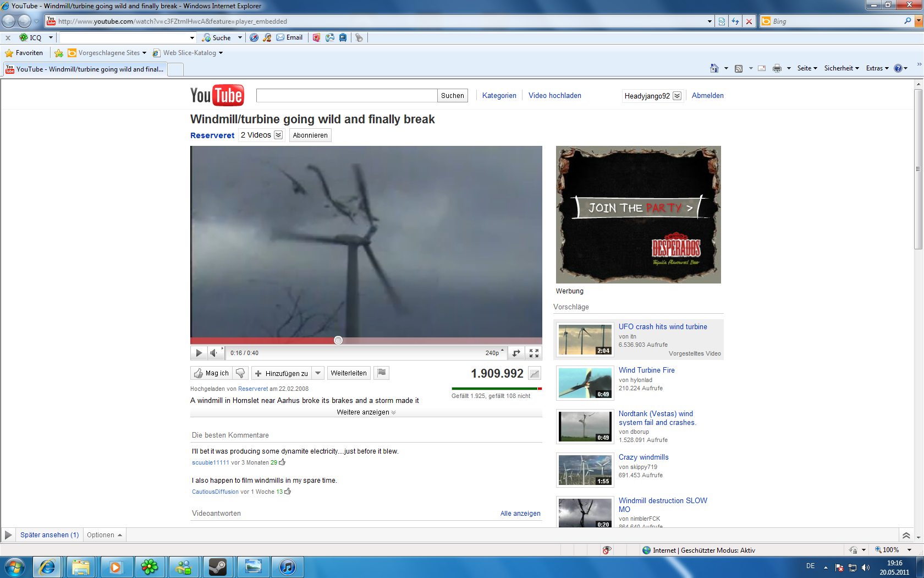Click the video progress scrubber handle

tap(338, 340)
